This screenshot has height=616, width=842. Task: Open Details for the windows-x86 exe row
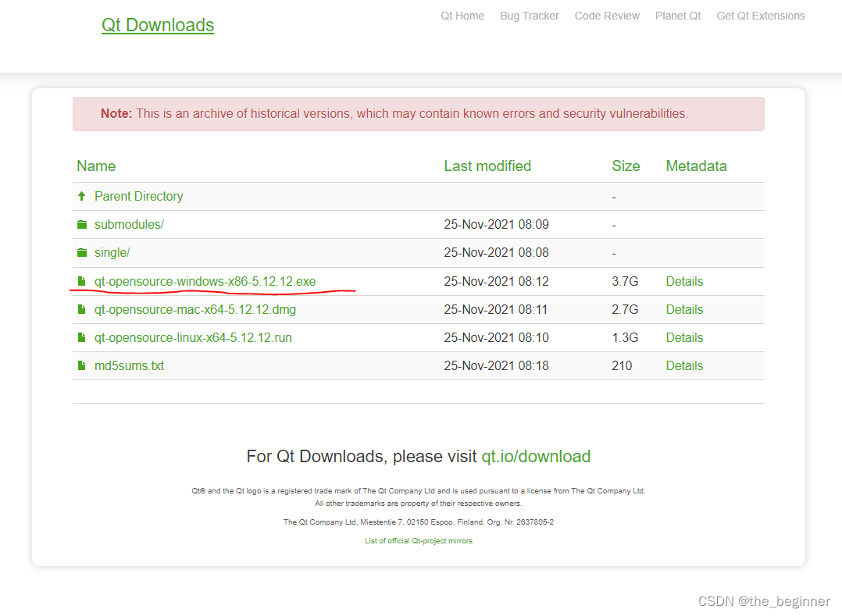pos(684,282)
